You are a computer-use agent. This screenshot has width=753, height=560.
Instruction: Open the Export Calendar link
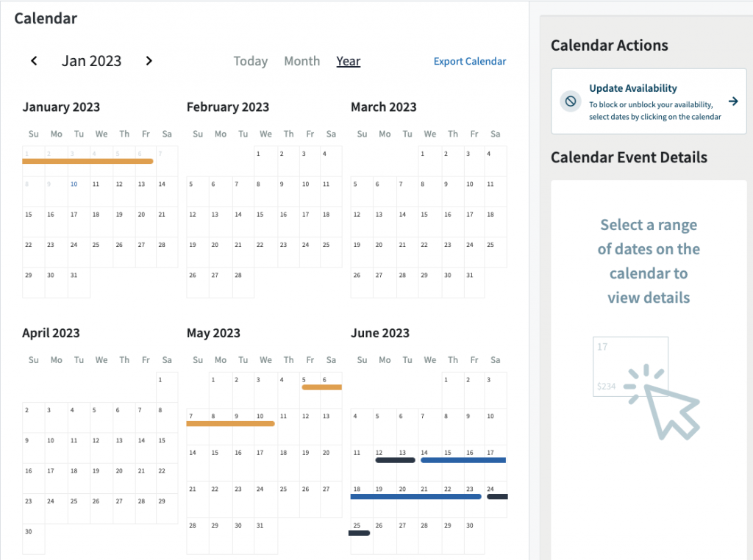(470, 62)
